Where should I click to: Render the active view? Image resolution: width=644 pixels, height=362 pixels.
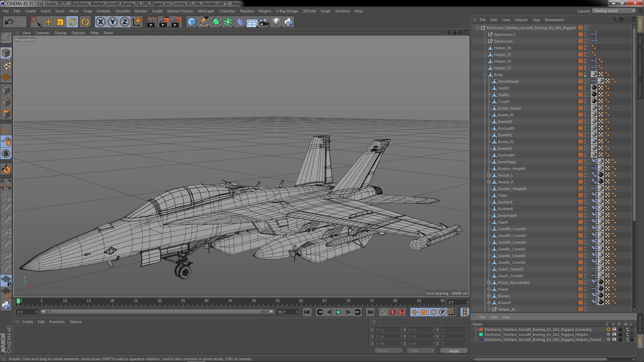coord(152,22)
